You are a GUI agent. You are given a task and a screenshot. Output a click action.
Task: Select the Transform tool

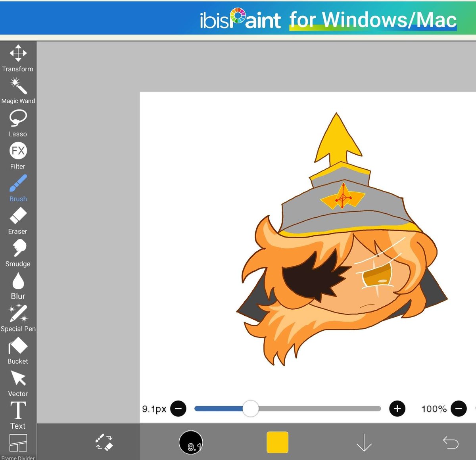point(18,58)
